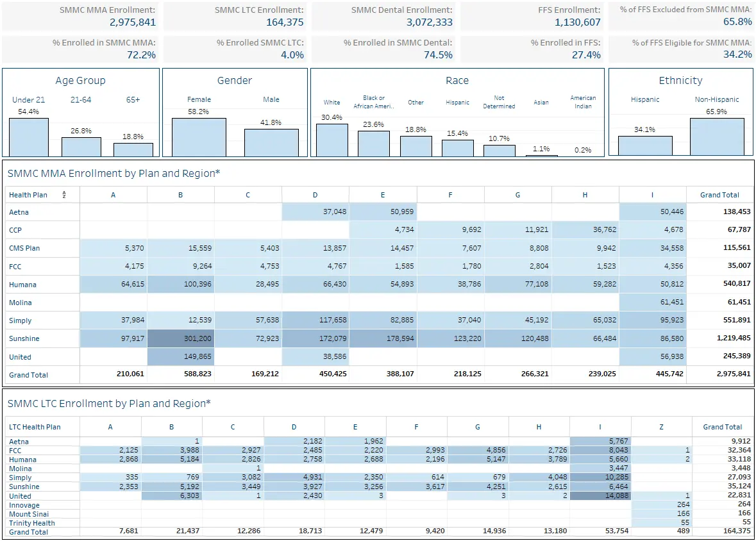The image size is (756, 541).
Task: Click the SMMC LTC Enrollment by Plan and Region title
Action: click(x=109, y=404)
